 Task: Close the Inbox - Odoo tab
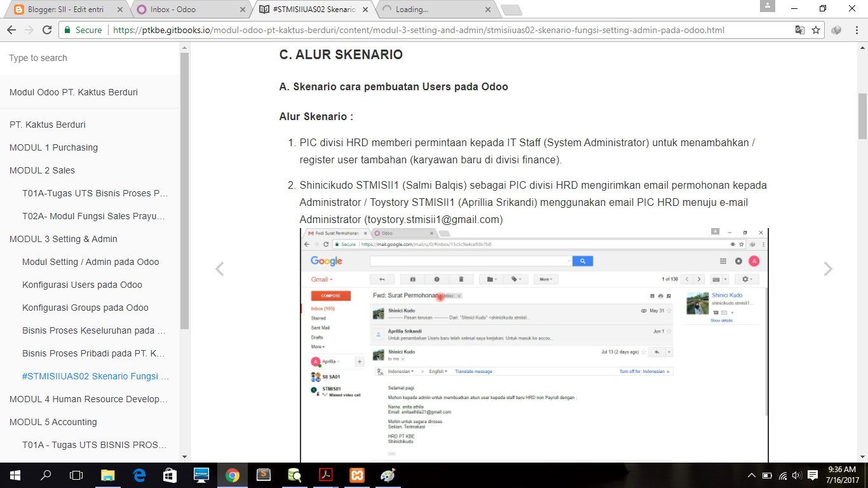point(243,10)
